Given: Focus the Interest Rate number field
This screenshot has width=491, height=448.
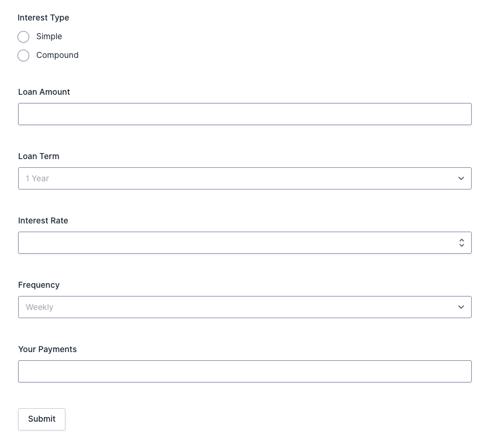Looking at the screenshot, I should click(234, 243).
